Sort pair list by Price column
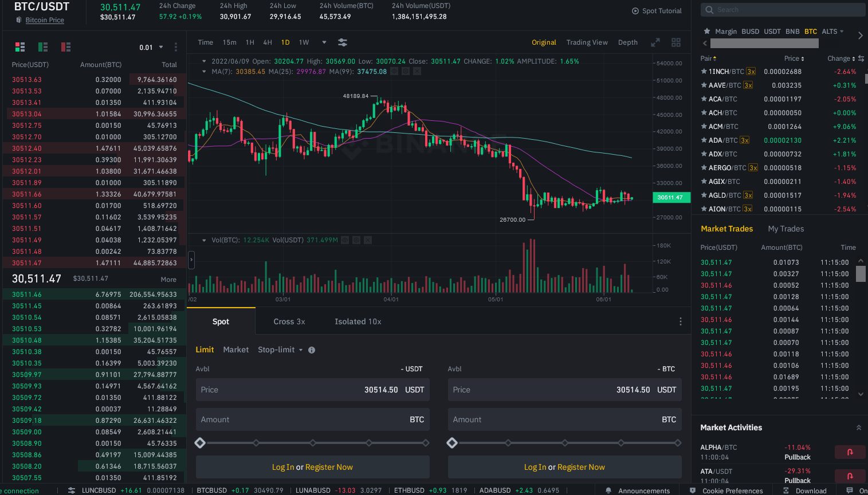 794,58
